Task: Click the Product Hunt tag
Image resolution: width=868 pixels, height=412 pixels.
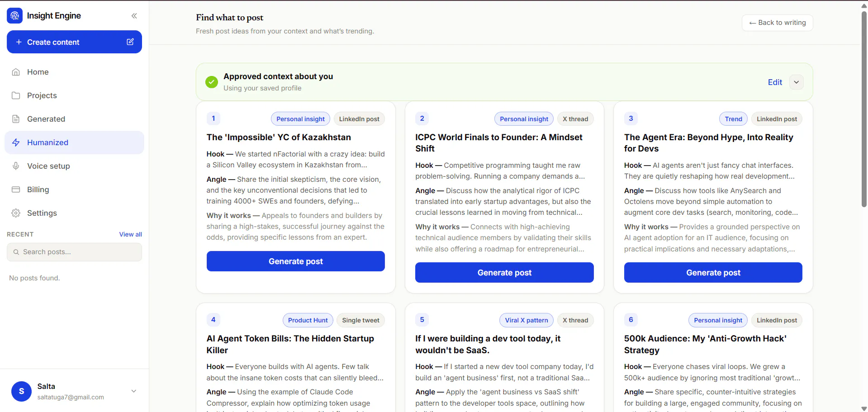Action: click(x=308, y=320)
